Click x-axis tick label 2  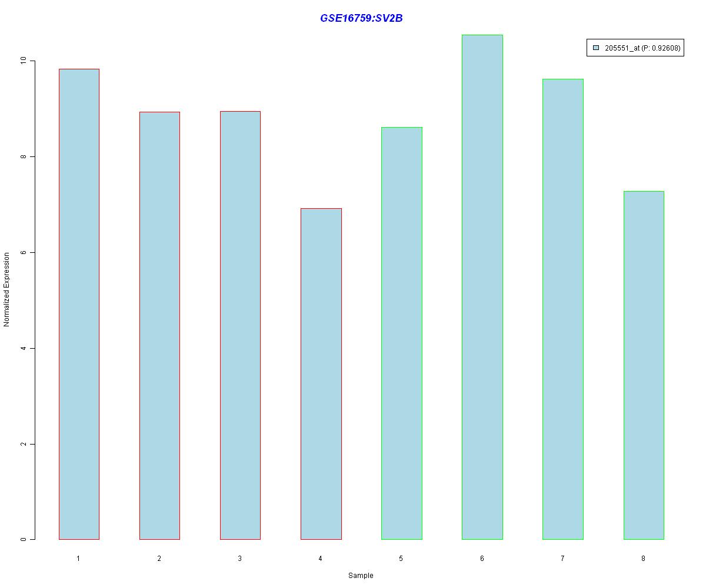159,558
